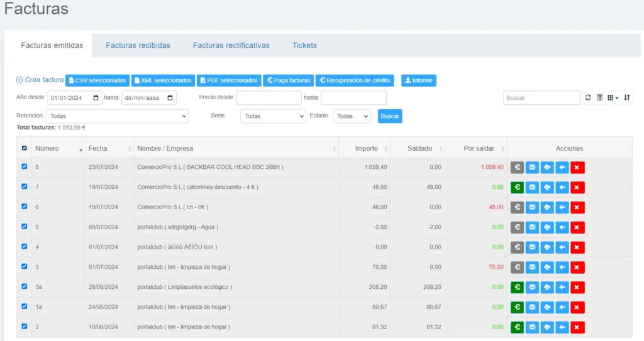Open the Retencion dropdown
Screen dimensions: 644x341
pyautogui.click(x=117, y=116)
